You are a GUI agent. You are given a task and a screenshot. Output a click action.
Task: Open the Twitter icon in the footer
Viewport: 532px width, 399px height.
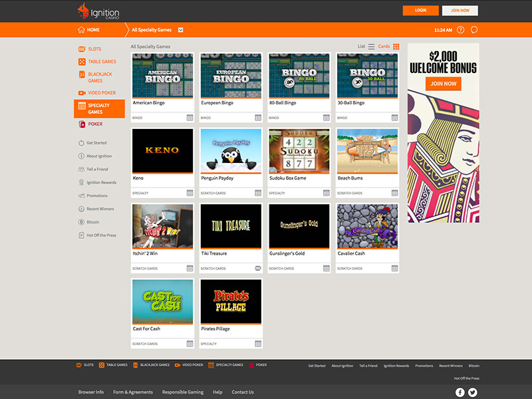click(473, 392)
